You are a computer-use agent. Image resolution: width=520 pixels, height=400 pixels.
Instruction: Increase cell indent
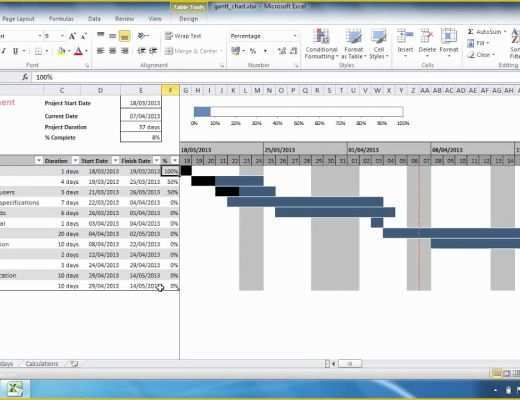click(153, 51)
